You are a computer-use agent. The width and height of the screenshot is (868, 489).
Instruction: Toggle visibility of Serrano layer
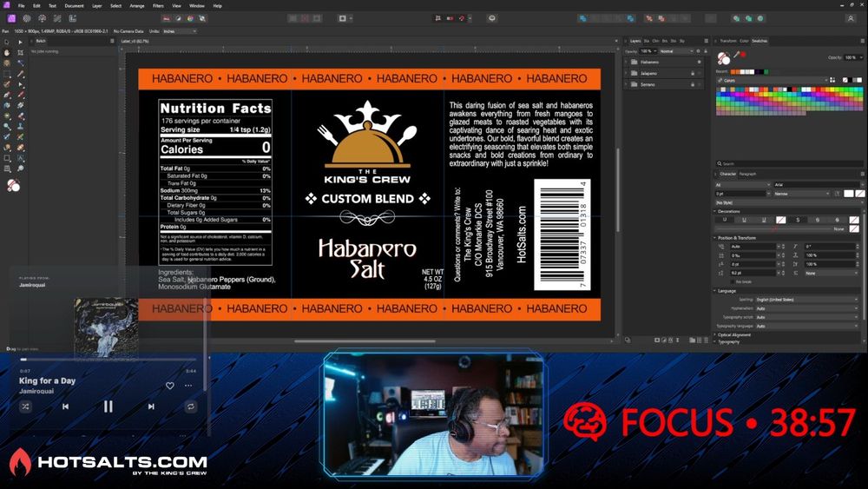(x=699, y=84)
